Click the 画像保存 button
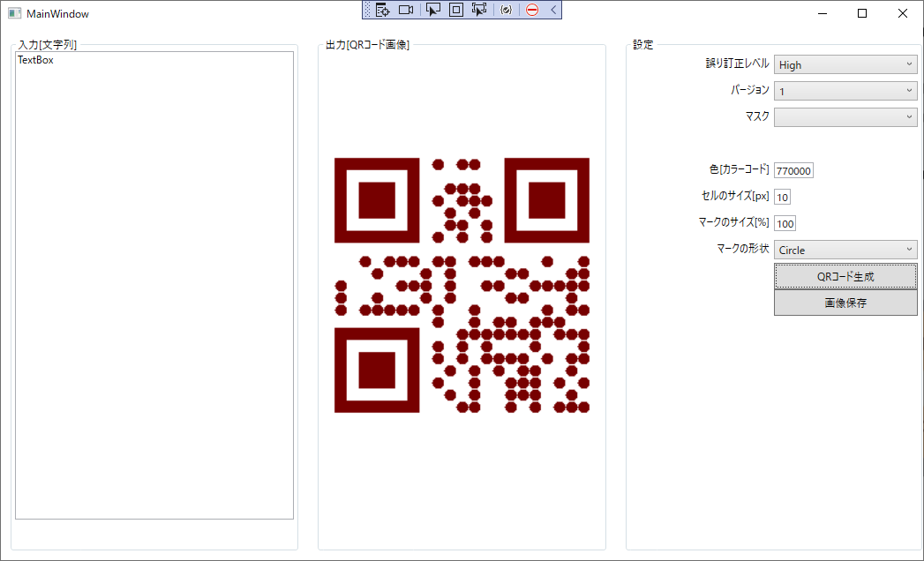This screenshot has width=924, height=561. tap(845, 303)
